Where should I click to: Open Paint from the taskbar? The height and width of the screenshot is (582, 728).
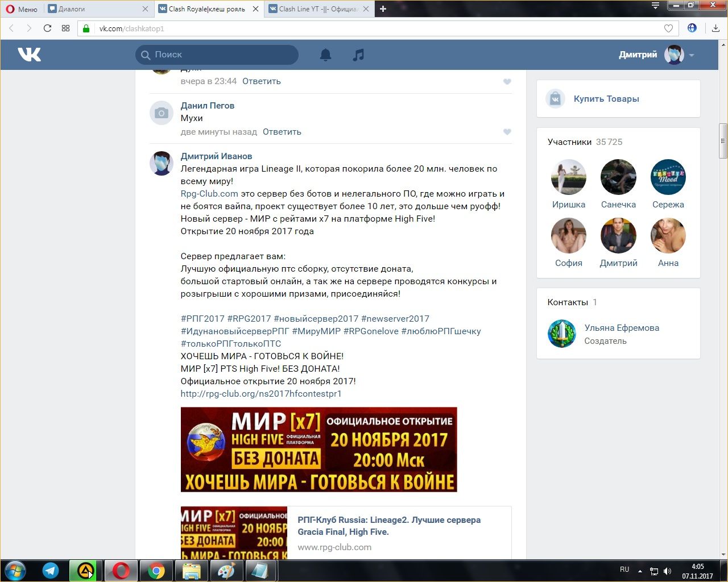pyautogui.click(x=226, y=570)
